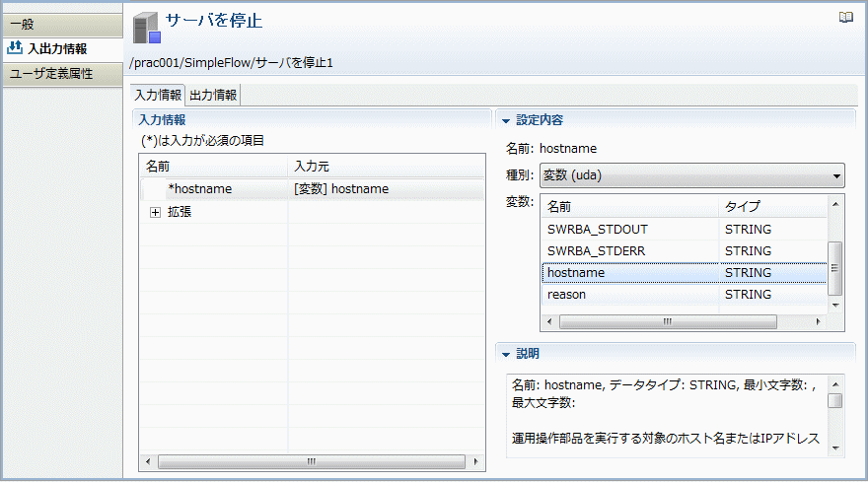Click the variable list horizontal scrollbar thumb
The height and width of the screenshot is (482, 868).
tap(668, 321)
